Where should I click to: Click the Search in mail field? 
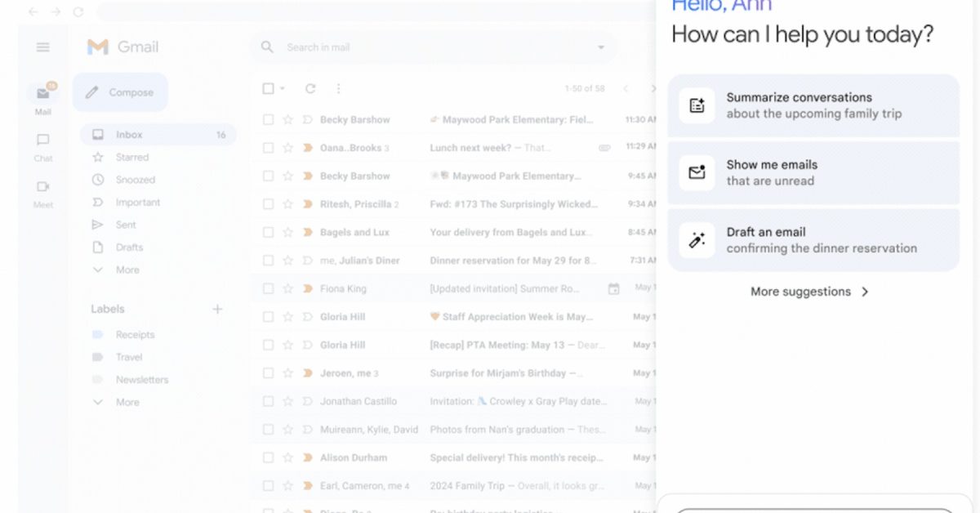pyautogui.click(x=425, y=47)
